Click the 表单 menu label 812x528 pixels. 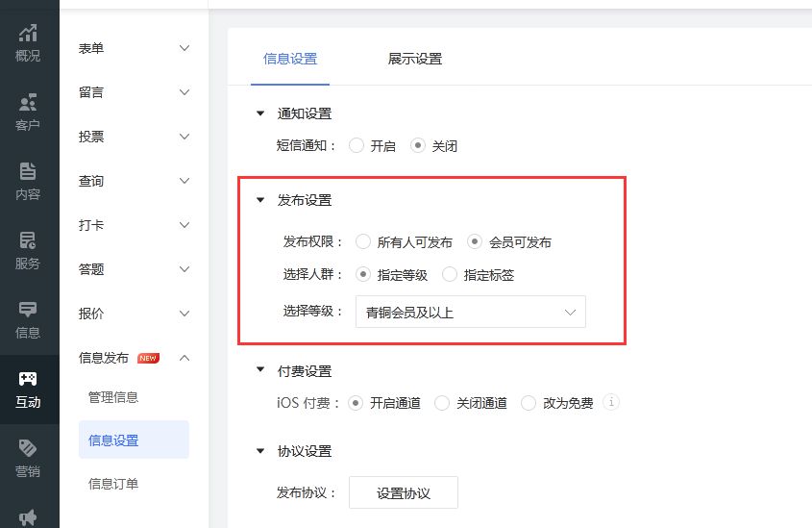tap(91, 48)
